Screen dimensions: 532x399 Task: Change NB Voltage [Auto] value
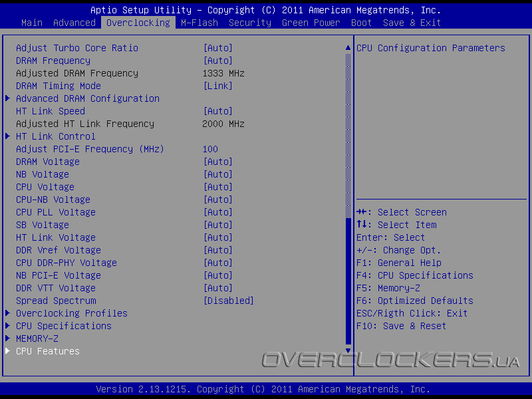[218, 174]
